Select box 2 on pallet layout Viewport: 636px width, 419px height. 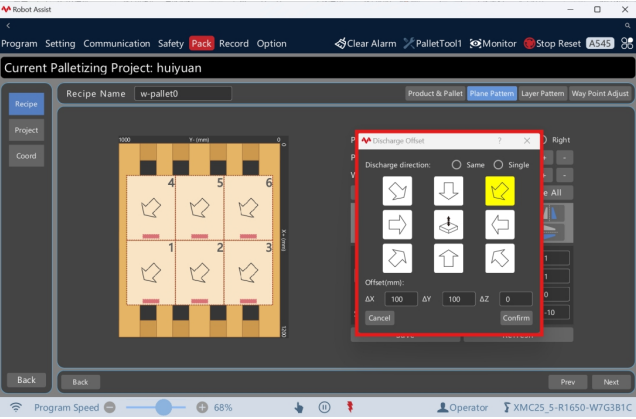coord(200,273)
